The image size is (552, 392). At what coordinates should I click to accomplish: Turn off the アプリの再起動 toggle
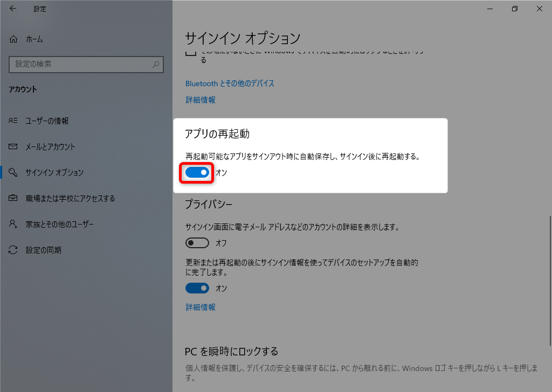click(x=197, y=173)
